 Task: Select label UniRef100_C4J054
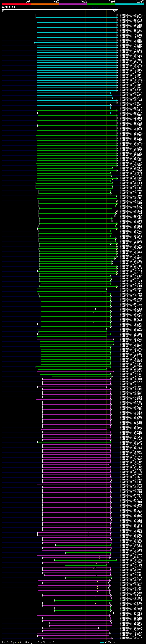click(x=131, y=399)
